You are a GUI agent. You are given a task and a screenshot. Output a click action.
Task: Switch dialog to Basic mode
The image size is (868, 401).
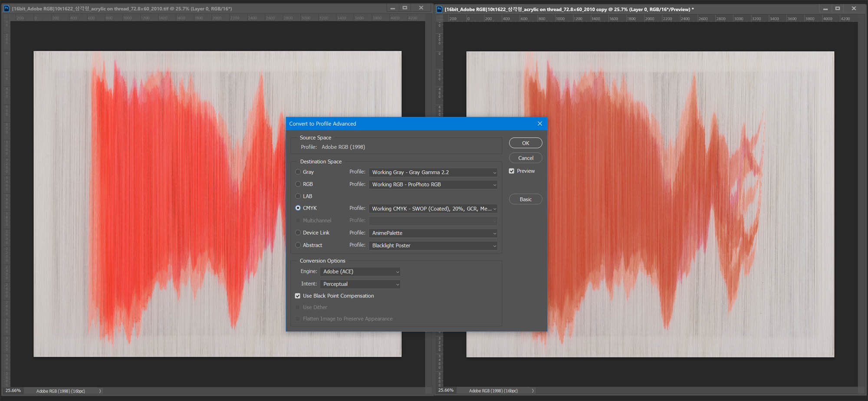526,199
